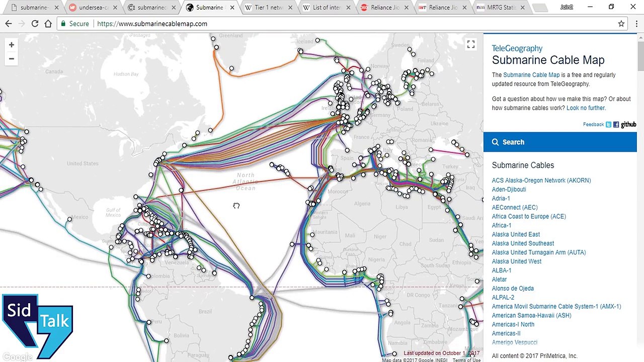Viewport: 644px width, 362px height.
Task: Switch to the first 'submarine-' tab
Action: tap(34, 8)
